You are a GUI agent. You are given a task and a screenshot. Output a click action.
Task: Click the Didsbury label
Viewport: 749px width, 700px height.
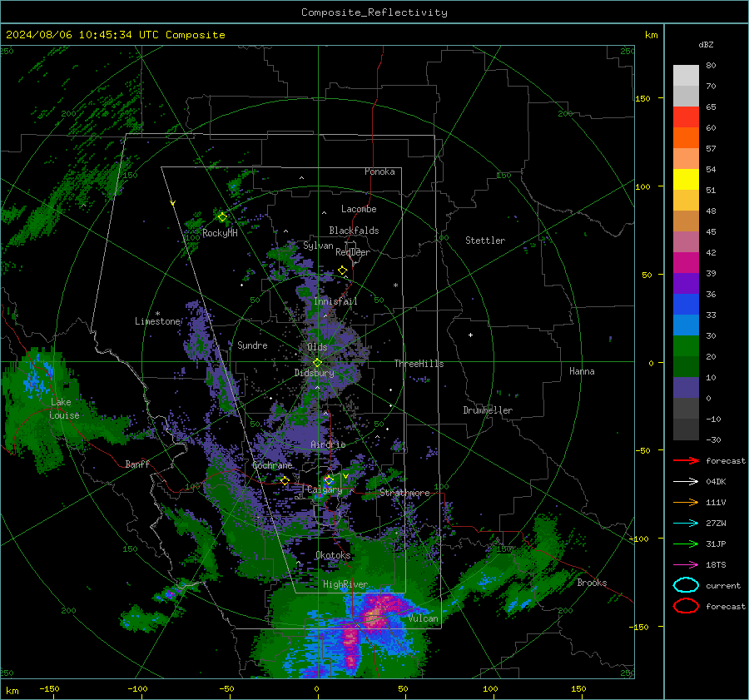coord(314,373)
